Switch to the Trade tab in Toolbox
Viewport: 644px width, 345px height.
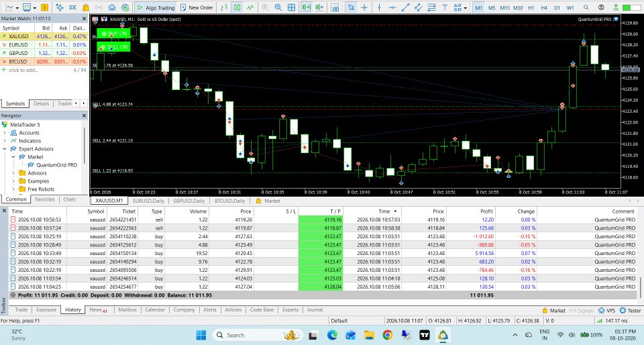click(x=21, y=309)
